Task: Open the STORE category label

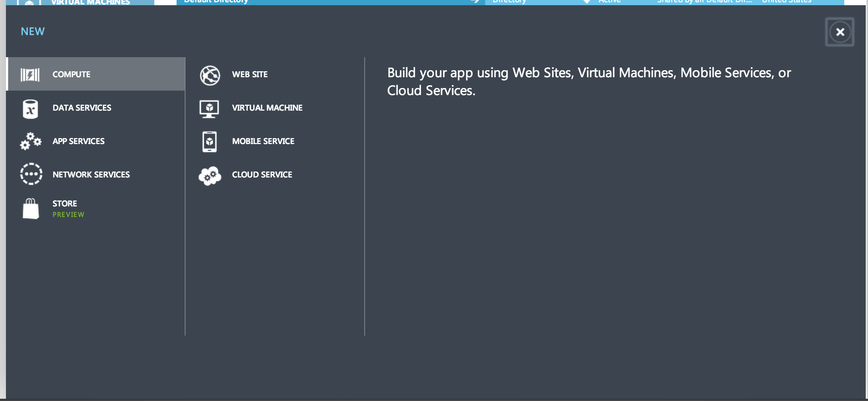Action: (x=65, y=203)
